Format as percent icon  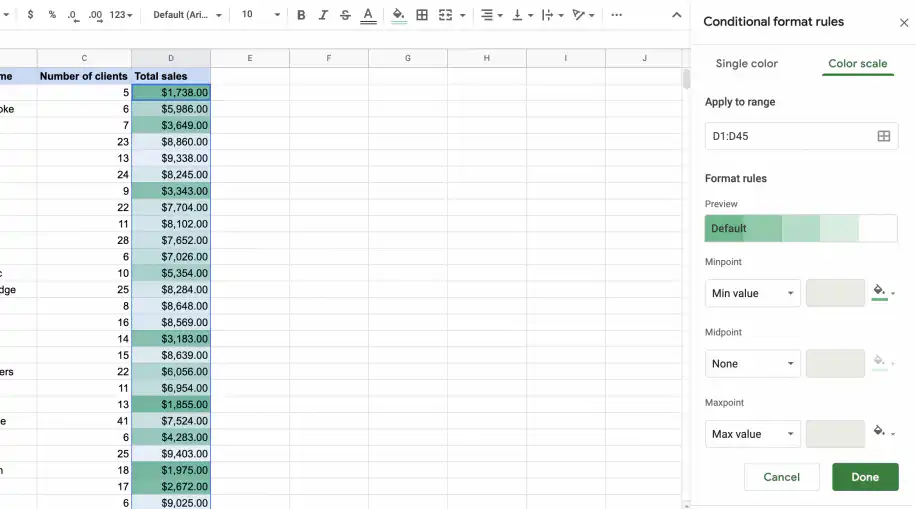pyautogui.click(x=52, y=15)
